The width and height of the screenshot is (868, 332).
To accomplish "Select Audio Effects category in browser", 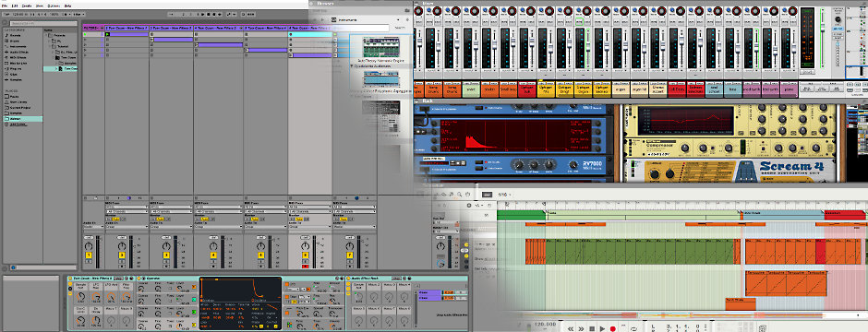I will click(18, 52).
